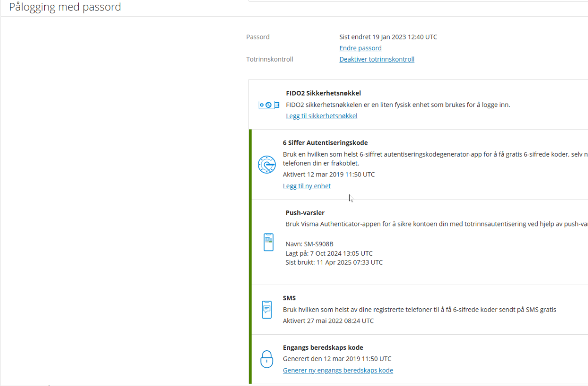Click the Engangs beredskaps kode title
This screenshot has height=386, width=588.
coord(323,348)
